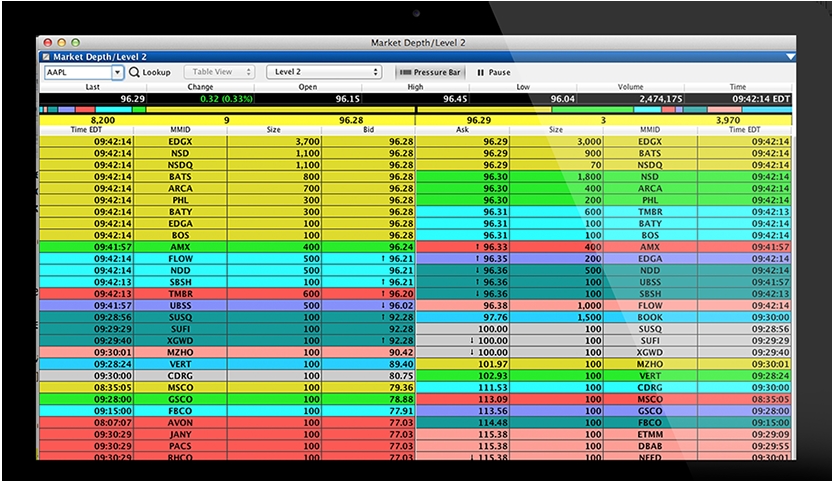Screen dimensions: 834x481
Task: Click the time value 09:42:14 EDT
Action: click(761, 99)
